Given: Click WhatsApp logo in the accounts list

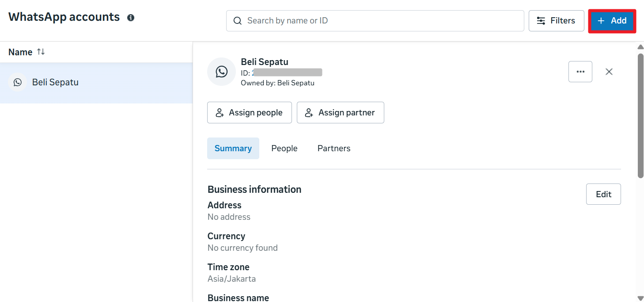Looking at the screenshot, I should click(x=18, y=82).
